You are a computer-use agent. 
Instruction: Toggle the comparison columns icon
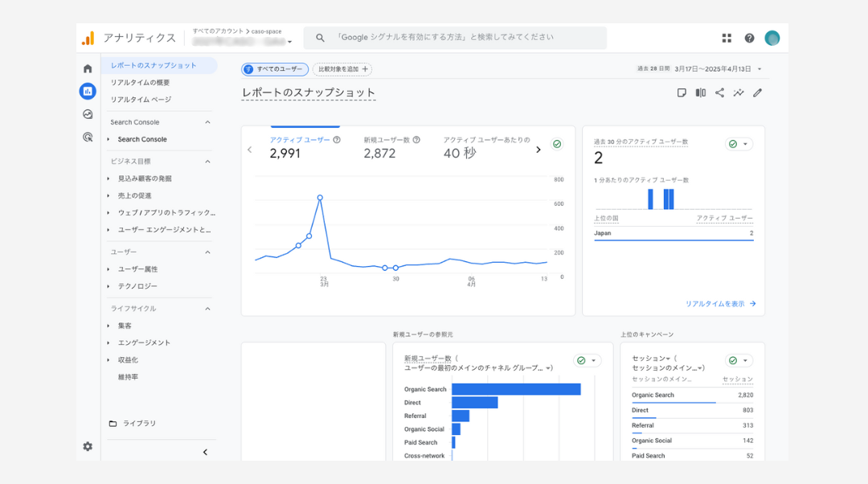click(x=700, y=92)
